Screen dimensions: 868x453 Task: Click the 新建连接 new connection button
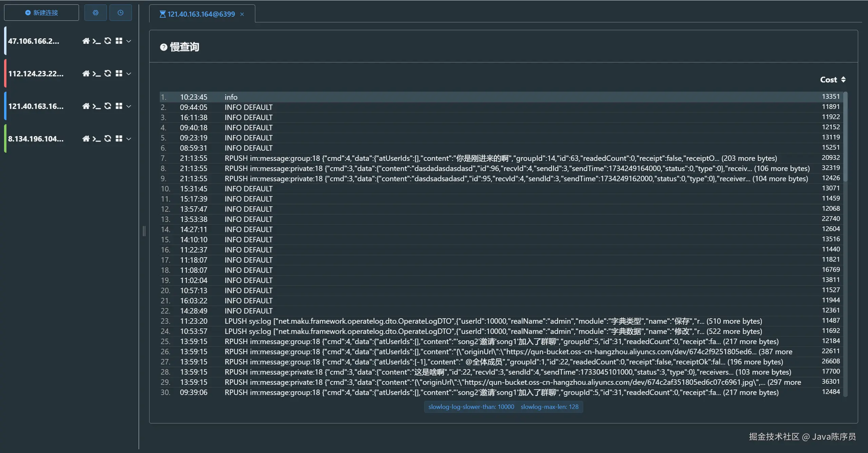(41, 13)
